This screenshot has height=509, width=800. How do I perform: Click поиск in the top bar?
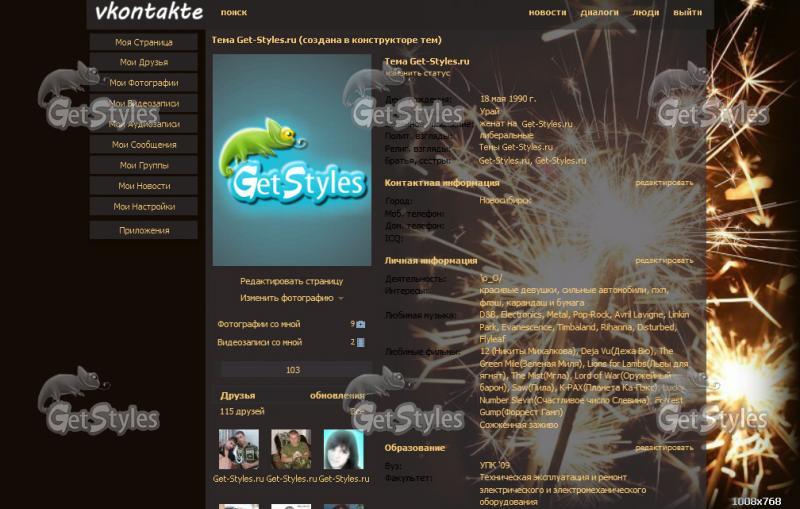233,13
